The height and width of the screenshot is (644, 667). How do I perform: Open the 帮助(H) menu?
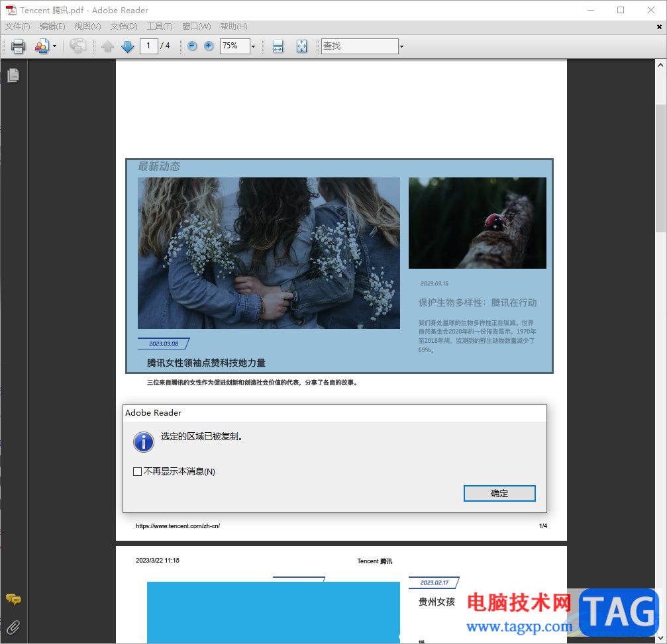[234, 26]
